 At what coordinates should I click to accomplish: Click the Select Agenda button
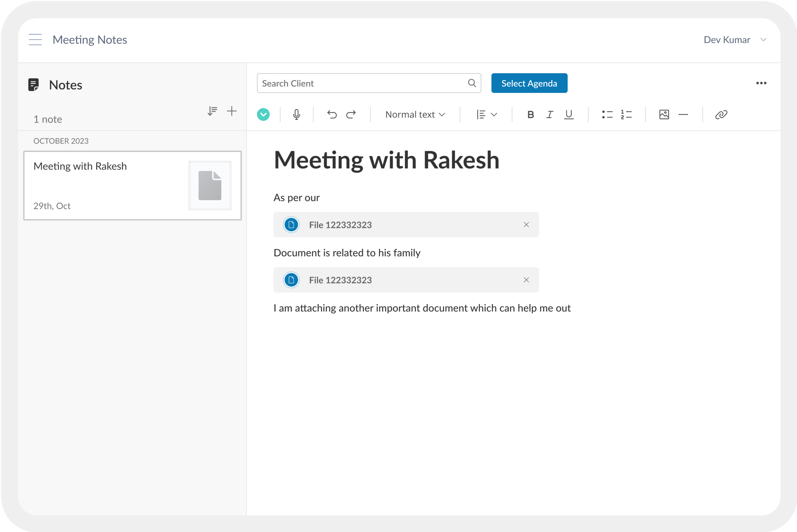(529, 83)
